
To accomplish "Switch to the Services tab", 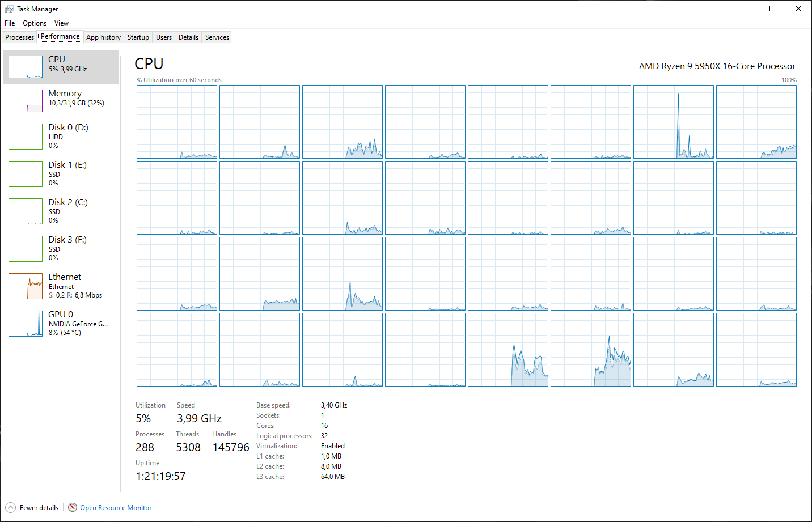I will [x=217, y=37].
